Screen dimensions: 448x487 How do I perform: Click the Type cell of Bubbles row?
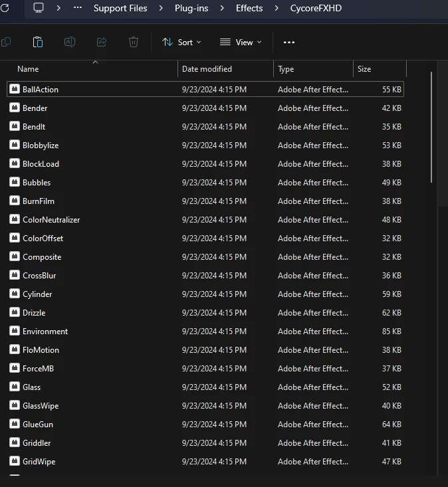tap(313, 183)
